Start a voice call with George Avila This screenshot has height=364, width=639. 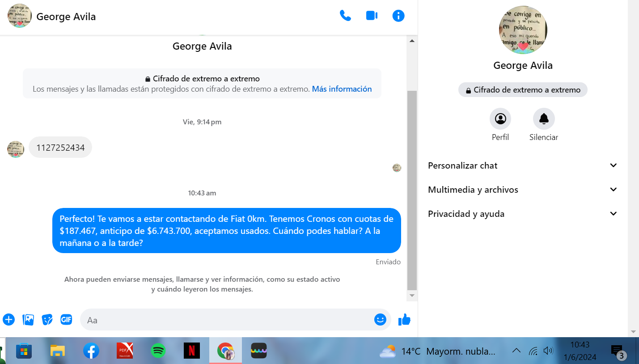click(x=345, y=16)
